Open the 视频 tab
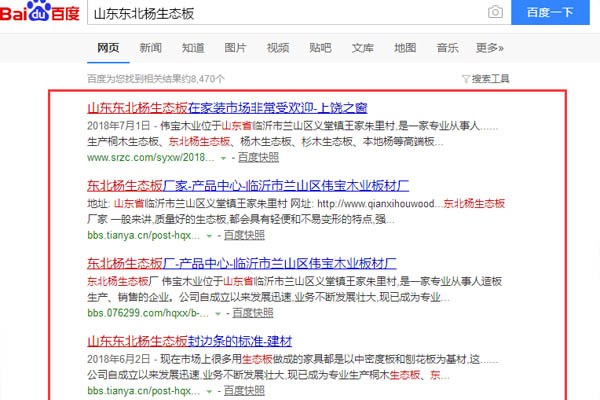The height and width of the screenshot is (400, 600). (278, 48)
